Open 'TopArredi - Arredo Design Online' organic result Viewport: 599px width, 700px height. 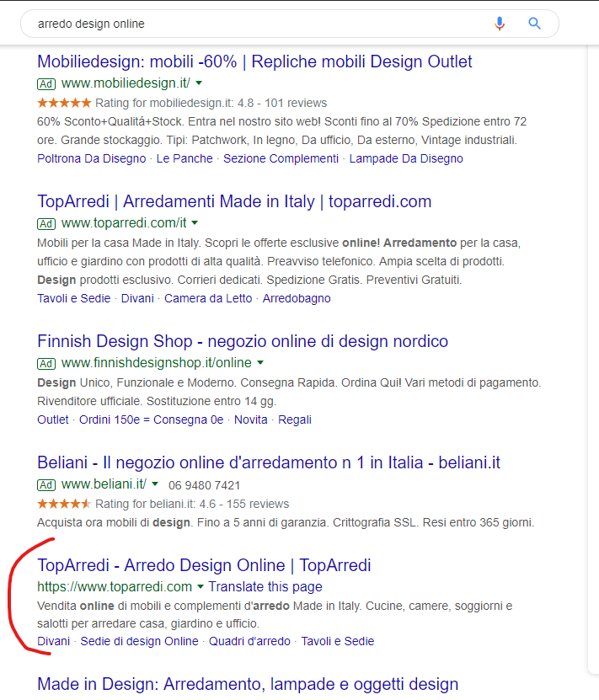click(204, 565)
